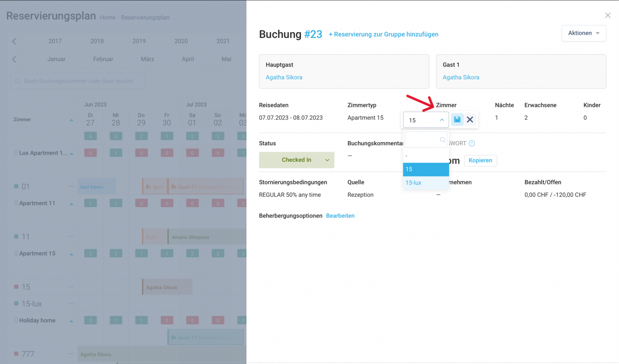Open the options menu for room 15-lux
619x364 pixels.
71,303
